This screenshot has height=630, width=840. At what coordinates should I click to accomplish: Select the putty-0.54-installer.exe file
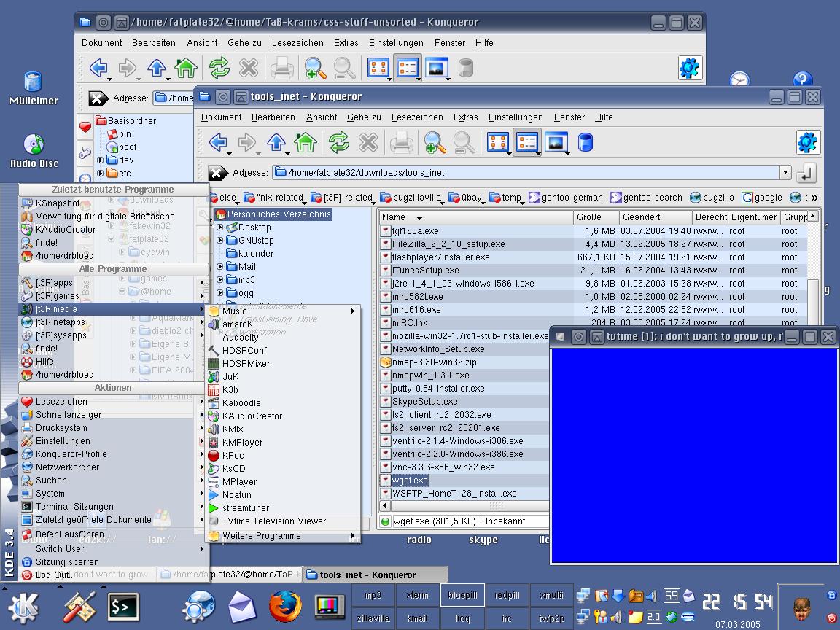[x=437, y=389]
